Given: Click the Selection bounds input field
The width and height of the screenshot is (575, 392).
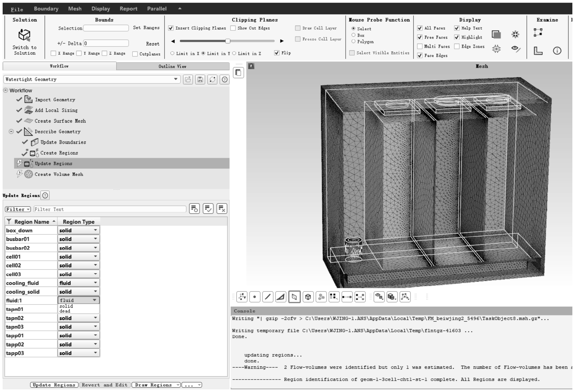Looking at the screenshot, I should click(106, 28).
